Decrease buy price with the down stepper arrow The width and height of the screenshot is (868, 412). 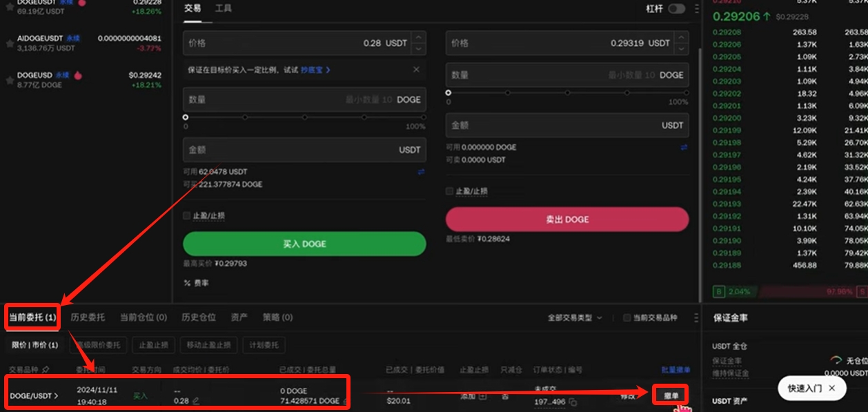(x=418, y=48)
